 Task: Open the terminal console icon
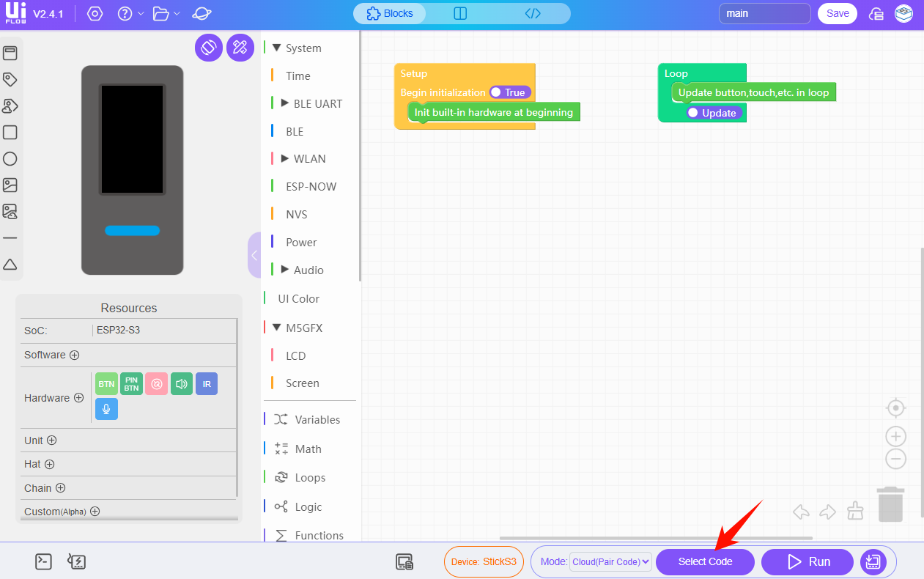pos(44,562)
